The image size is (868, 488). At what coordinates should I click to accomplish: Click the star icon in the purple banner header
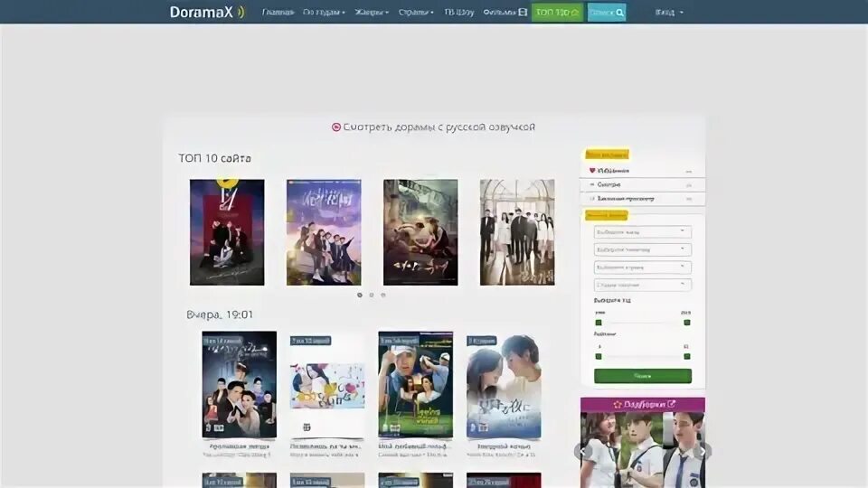(x=618, y=405)
